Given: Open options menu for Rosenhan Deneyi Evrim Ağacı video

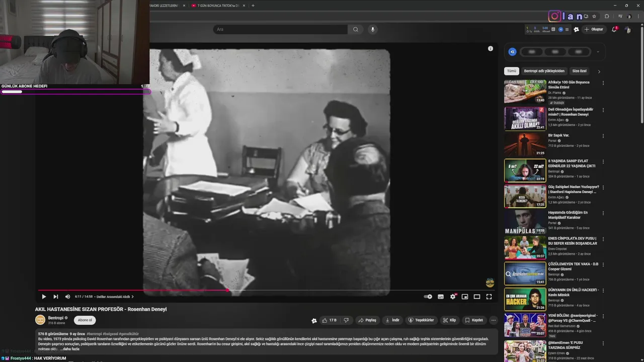Looking at the screenshot, I should 603,110.
